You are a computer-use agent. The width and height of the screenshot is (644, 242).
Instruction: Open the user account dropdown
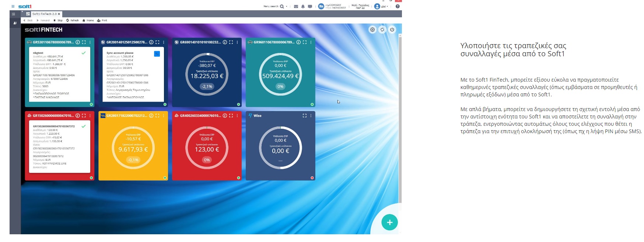tap(381, 6)
